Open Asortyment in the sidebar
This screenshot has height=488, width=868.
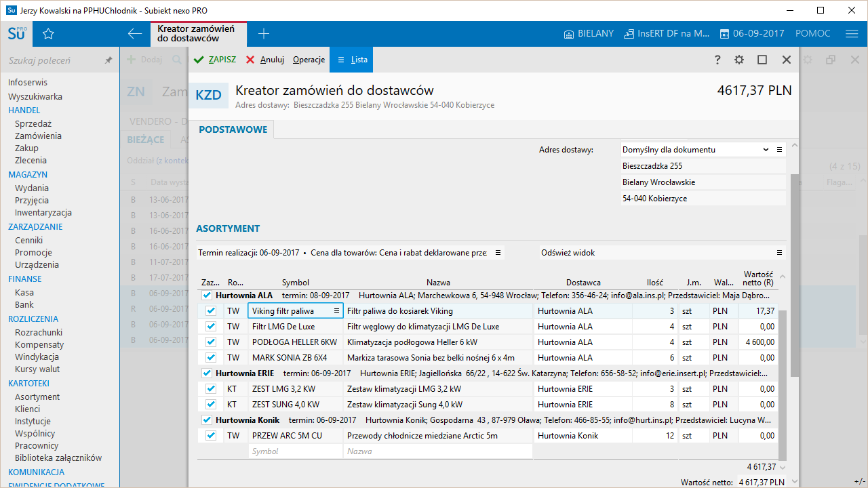[37, 396]
